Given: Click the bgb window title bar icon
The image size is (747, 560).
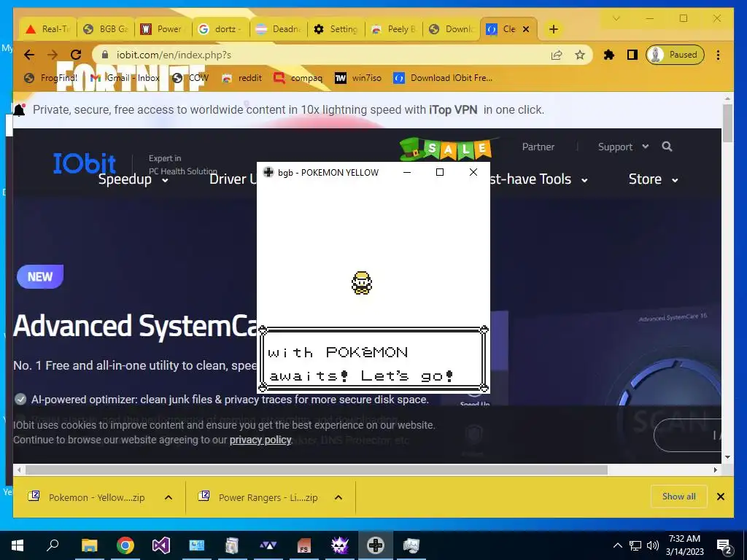Looking at the screenshot, I should 268,172.
